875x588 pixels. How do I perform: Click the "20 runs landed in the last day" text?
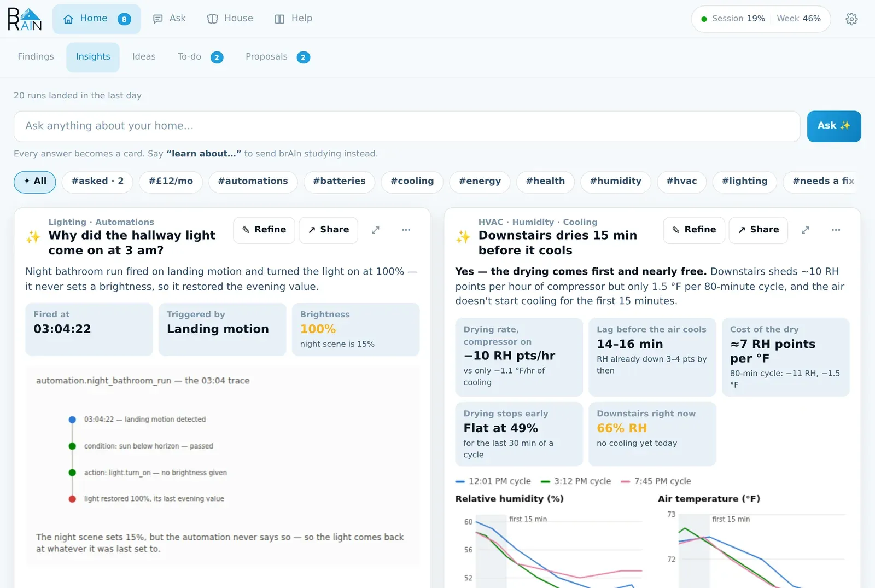(78, 96)
